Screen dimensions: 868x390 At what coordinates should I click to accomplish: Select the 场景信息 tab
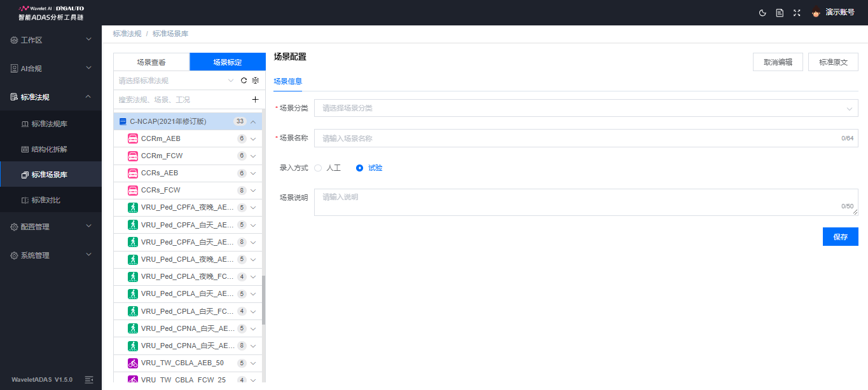click(x=287, y=81)
